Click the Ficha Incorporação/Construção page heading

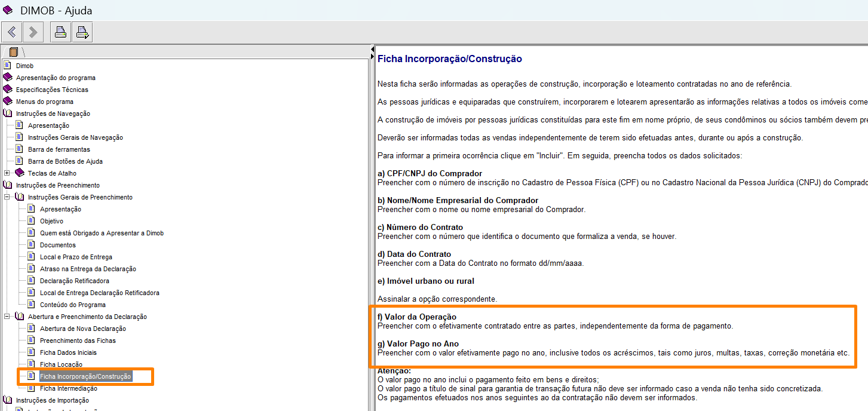pos(450,59)
